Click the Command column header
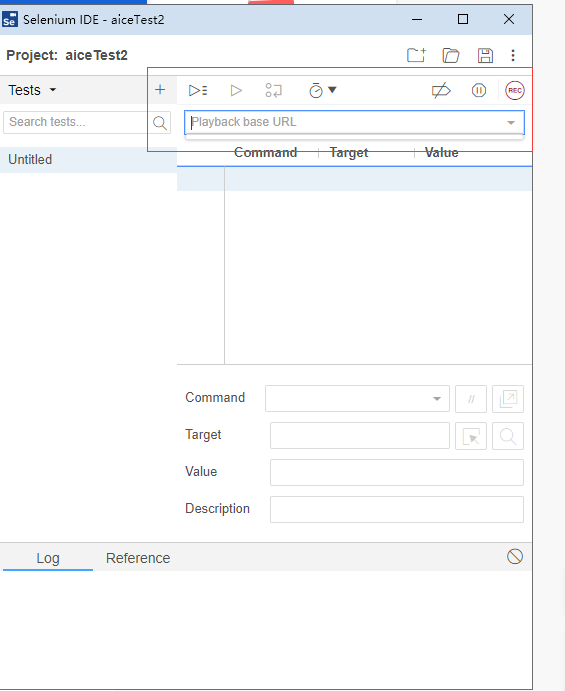The width and height of the screenshot is (565, 691). [266, 152]
